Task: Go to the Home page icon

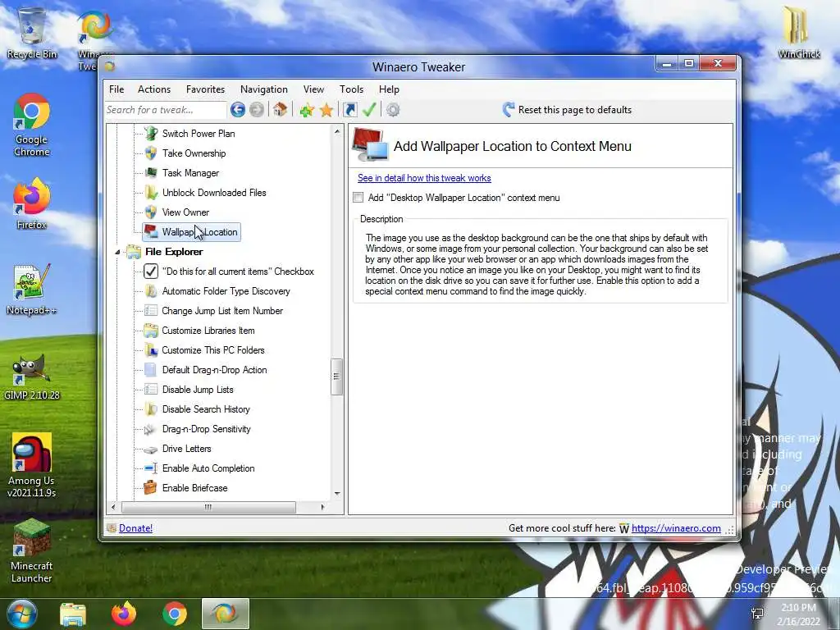Action: tap(280, 110)
